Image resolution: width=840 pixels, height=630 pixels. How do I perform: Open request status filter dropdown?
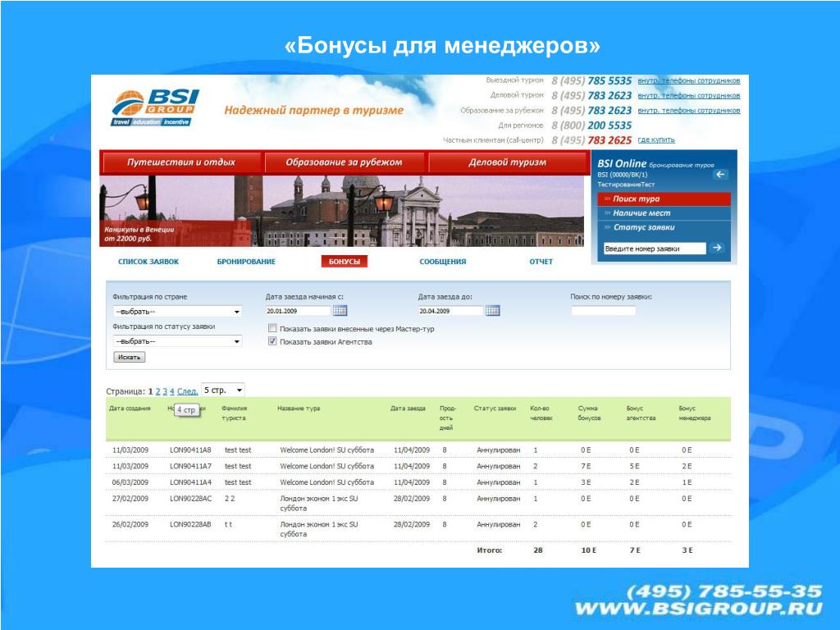click(x=177, y=341)
